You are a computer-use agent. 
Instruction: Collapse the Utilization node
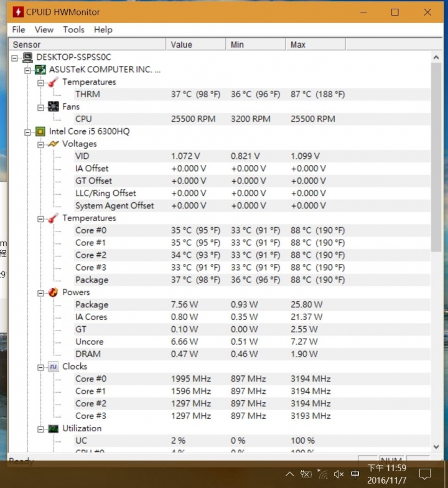pos(40,429)
